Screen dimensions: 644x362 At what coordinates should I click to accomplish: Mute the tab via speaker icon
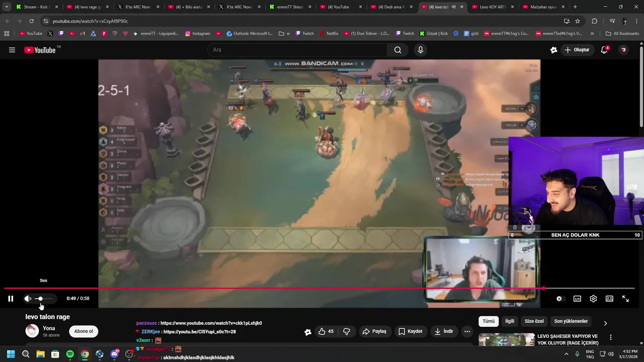(x=454, y=7)
